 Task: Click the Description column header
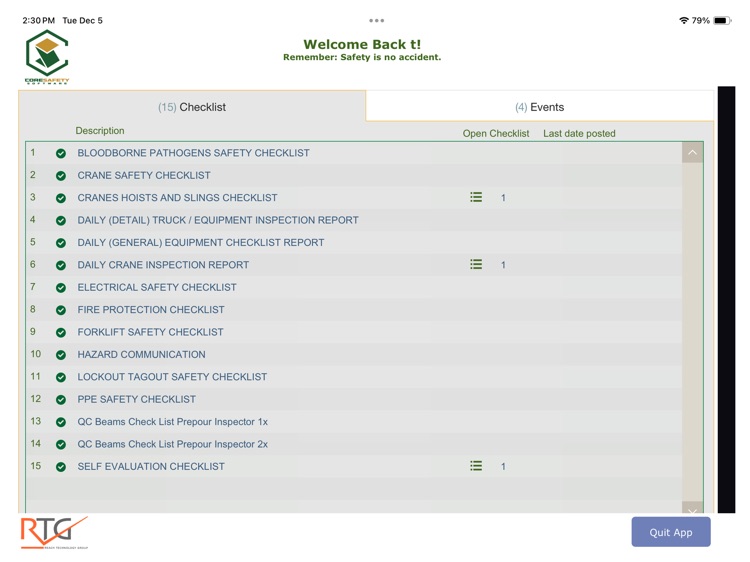[x=100, y=131]
